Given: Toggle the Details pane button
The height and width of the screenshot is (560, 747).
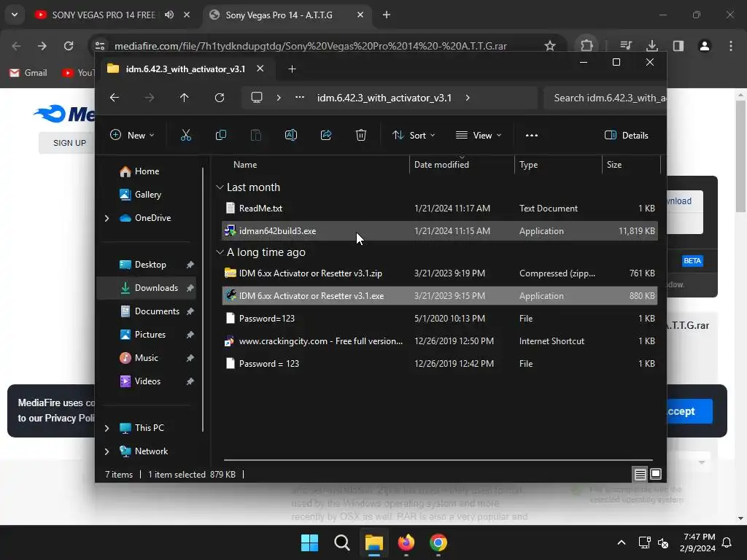Looking at the screenshot, I should 626,135.
